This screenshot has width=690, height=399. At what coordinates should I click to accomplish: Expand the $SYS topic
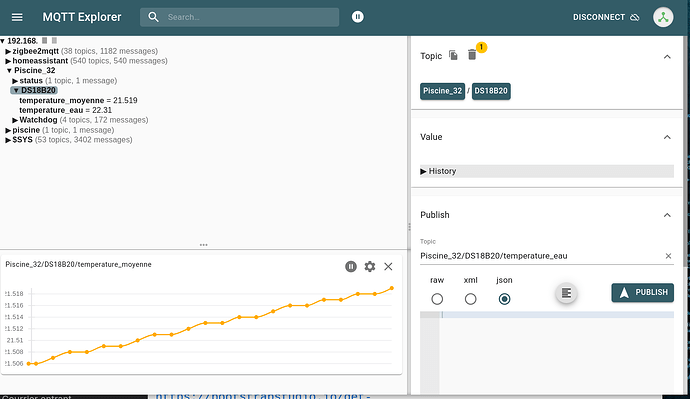click(x=8, y=140)
